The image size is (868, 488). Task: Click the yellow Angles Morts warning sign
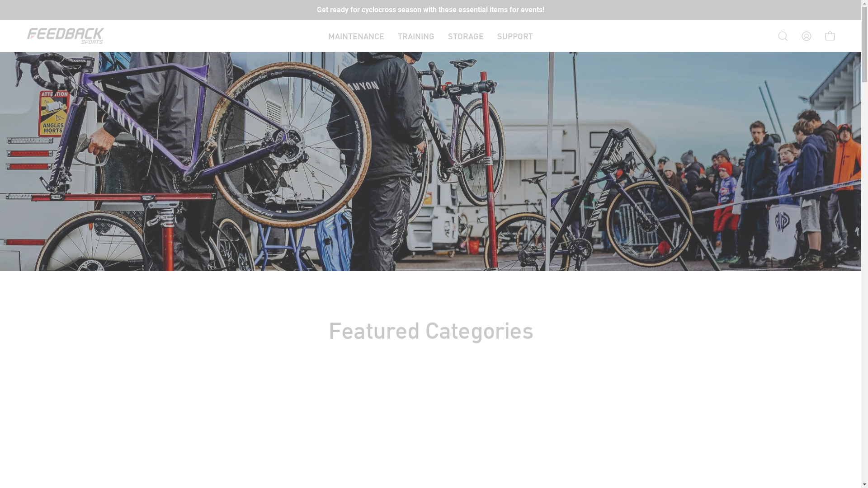[x=55, y=113]
